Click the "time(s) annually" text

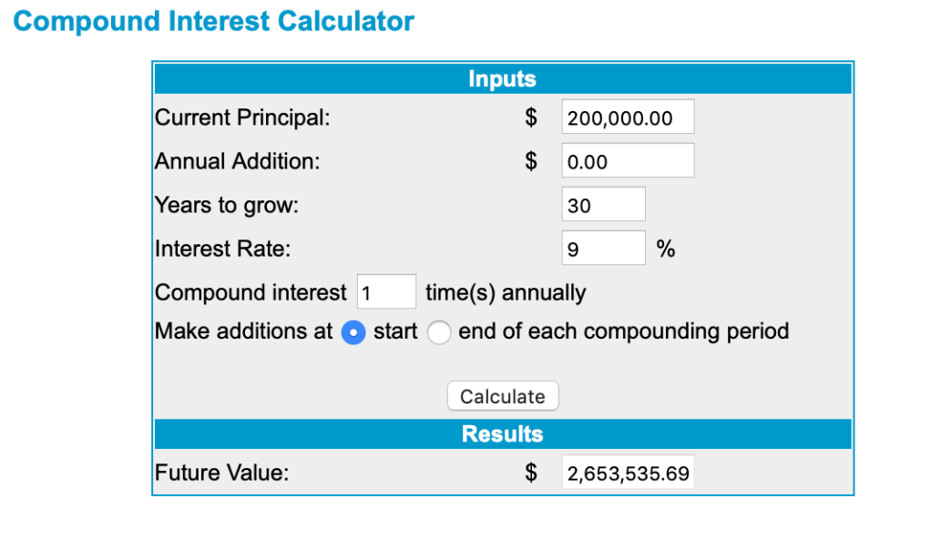pyautogui.click(x=506, y=292)
